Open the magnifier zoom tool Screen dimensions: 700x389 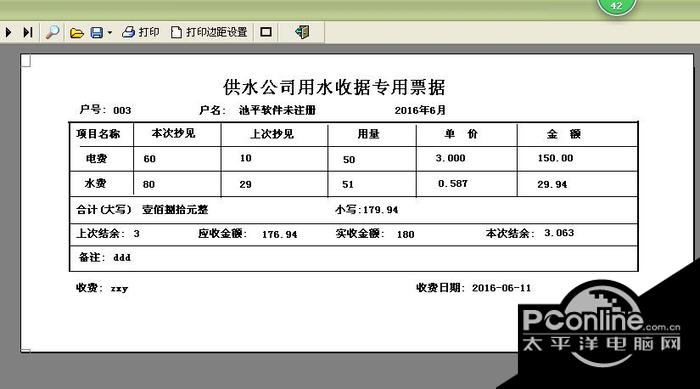pos(53,32)
